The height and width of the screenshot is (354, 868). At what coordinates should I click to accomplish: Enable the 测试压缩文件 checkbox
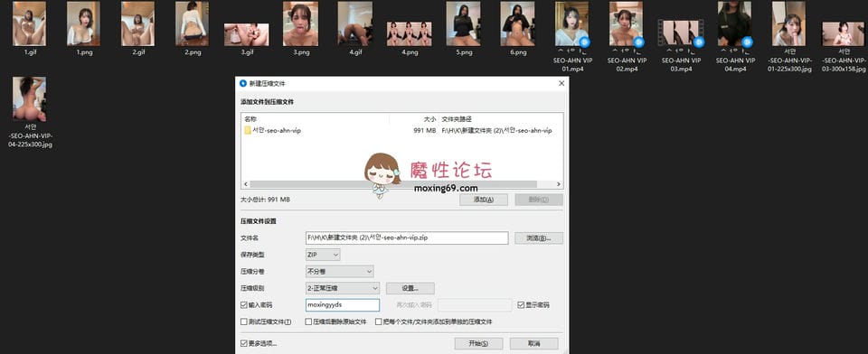point(244,321)
